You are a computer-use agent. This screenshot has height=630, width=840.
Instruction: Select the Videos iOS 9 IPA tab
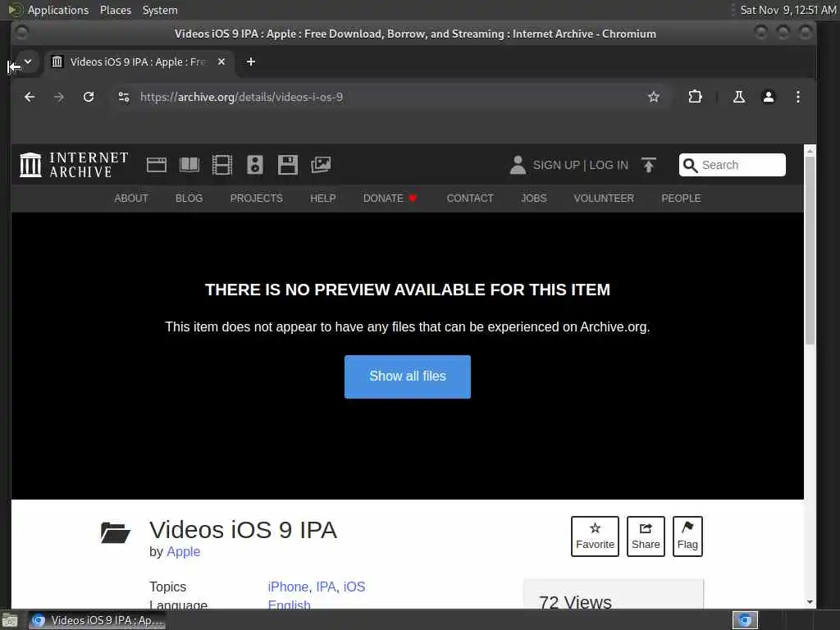[x=138, y=62]
